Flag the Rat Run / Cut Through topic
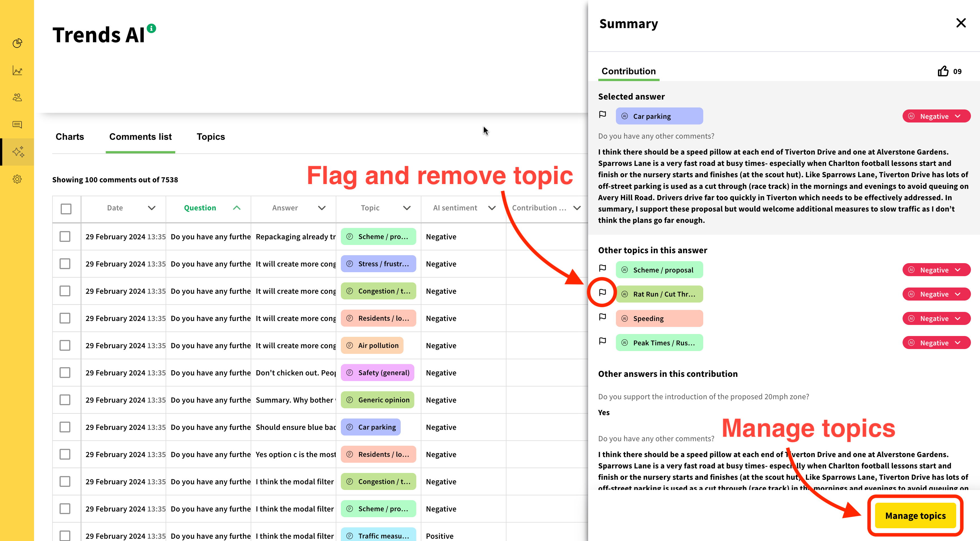980x541 pixels. 602,293
